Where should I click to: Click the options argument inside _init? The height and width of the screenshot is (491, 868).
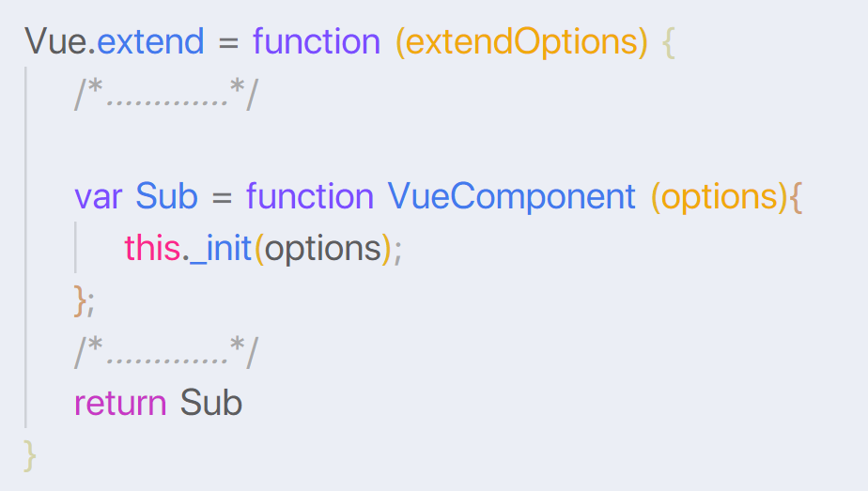tap(323, 250)
